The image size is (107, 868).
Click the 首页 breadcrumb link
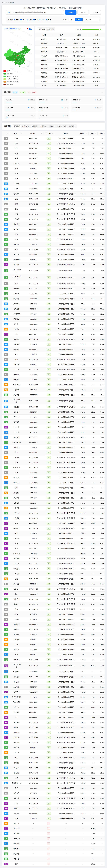(x=3, y=2)
